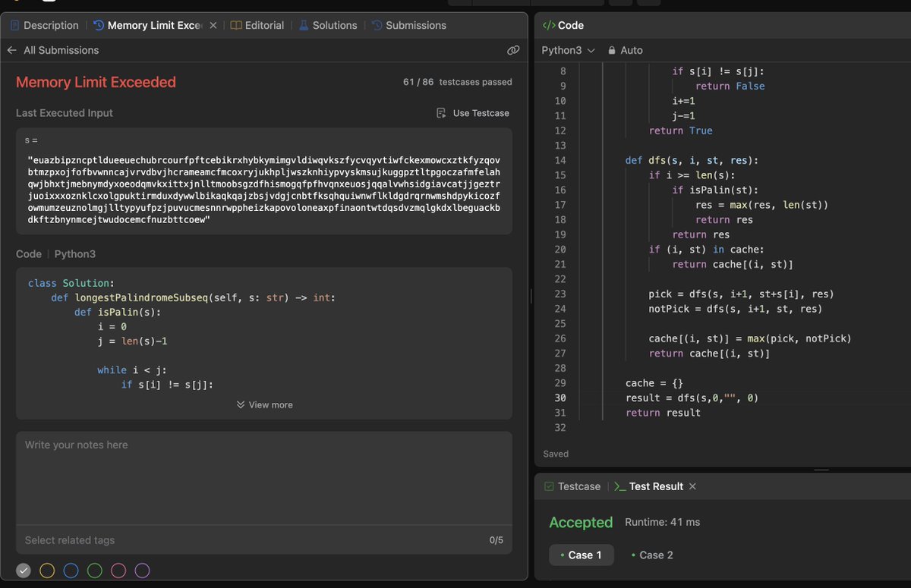Click line number 30 in editor
911x588 pixels.
point(560,398)
